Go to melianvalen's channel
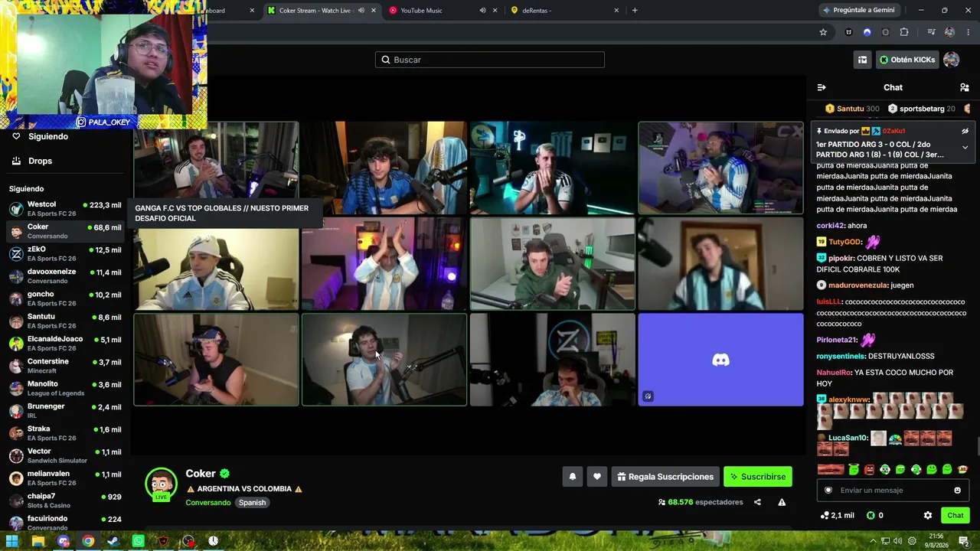The height and width of the screenshot is (551, 980). tap(65, 478)
